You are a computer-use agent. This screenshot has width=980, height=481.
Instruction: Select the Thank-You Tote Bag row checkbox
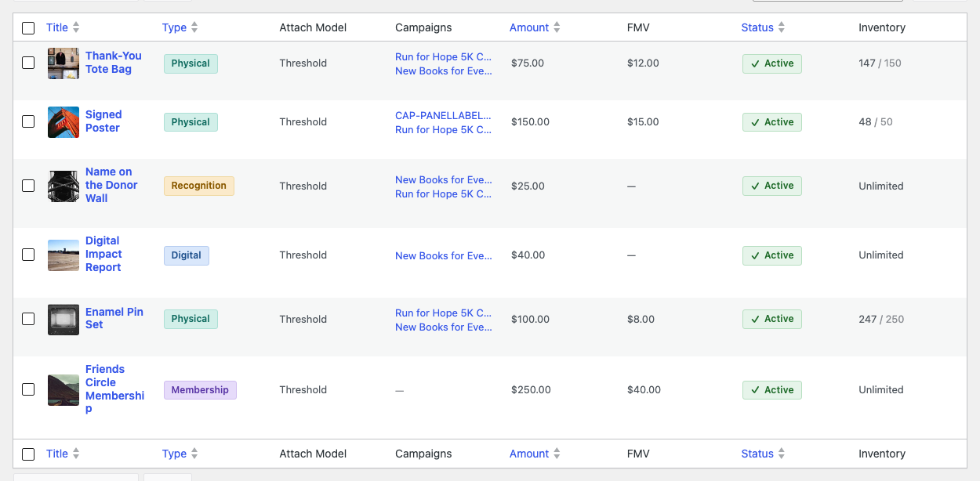coord(28,63)
